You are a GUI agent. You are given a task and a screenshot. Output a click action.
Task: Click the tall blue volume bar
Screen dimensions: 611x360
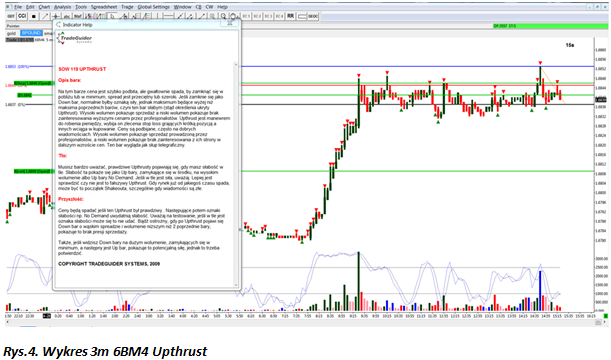tap(540, 291)
